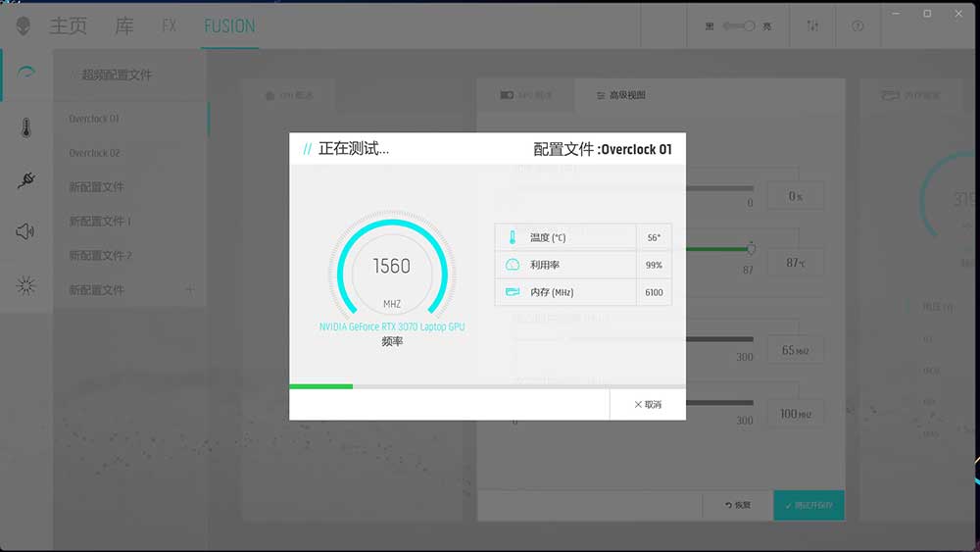Screen dimensions: 980x552
Task: Select the 新配置文件 1 profile
Action: 100,222
